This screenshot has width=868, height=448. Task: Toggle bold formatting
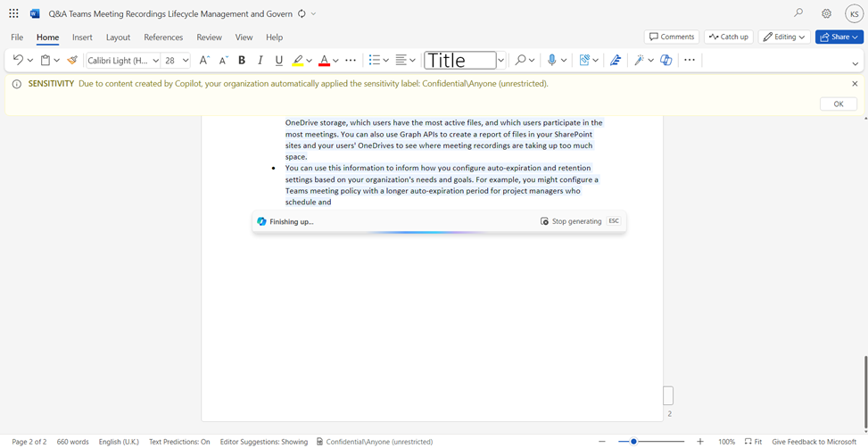(x=242, y=60)
